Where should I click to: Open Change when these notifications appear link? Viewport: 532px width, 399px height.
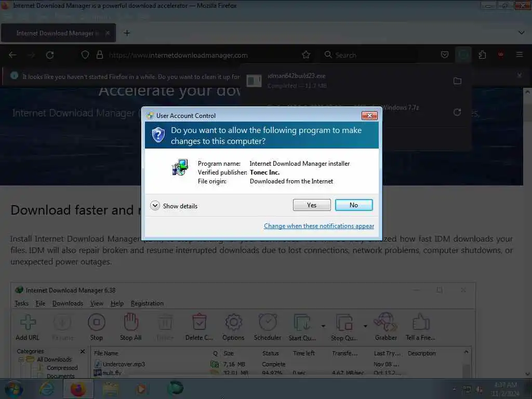pos(319,226)
